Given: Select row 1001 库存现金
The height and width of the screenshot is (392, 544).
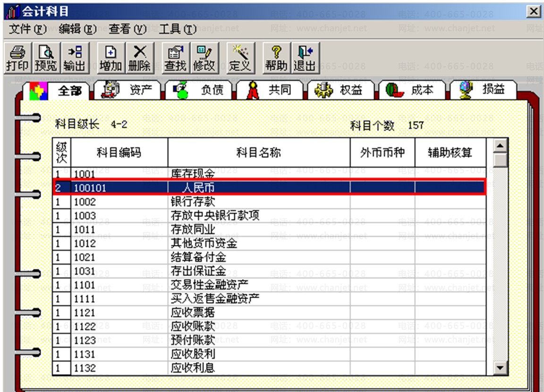Looking at the screenshot, I should tap(269, 173).
